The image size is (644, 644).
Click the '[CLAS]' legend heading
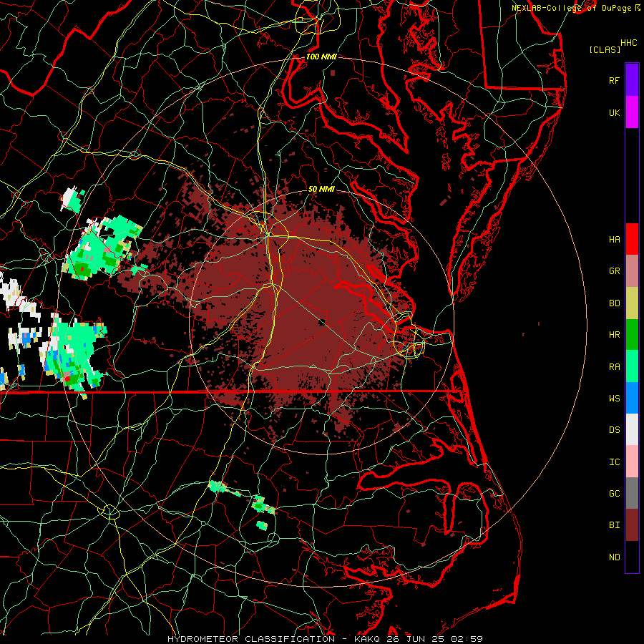pos(605,49)
